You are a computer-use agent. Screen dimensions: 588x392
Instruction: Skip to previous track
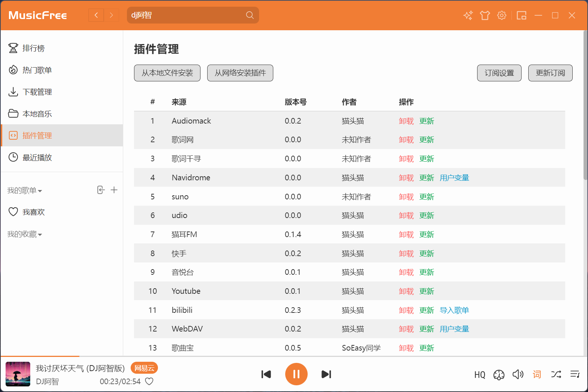pos(266,374)
